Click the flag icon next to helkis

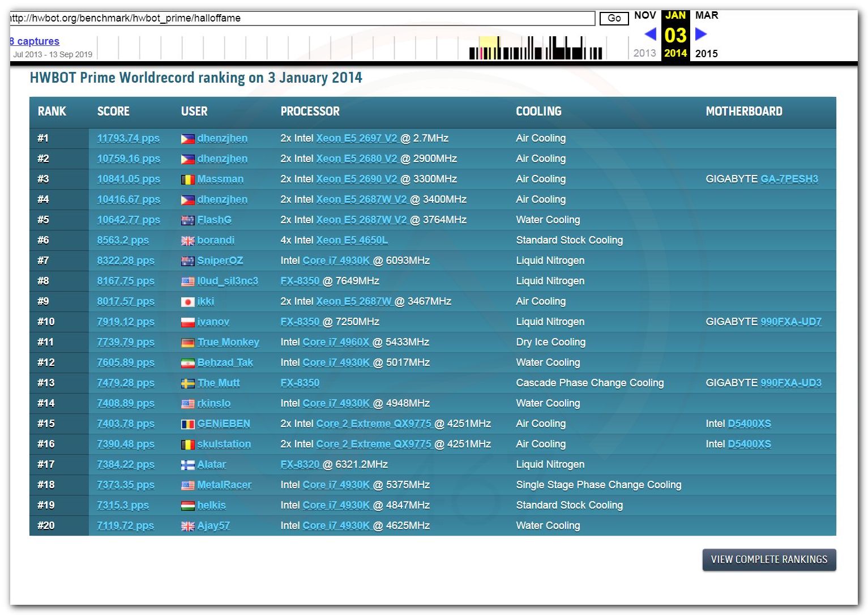click(x=187, y=506)
